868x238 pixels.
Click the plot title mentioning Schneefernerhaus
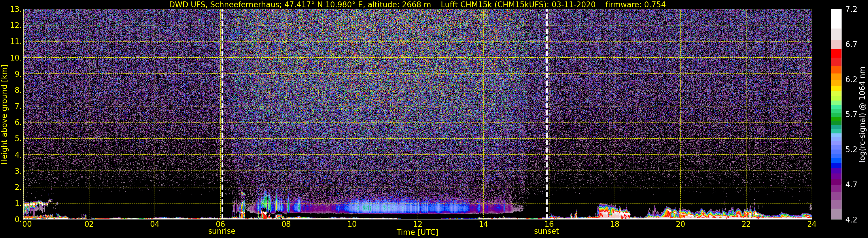click(x=417, y=4)
